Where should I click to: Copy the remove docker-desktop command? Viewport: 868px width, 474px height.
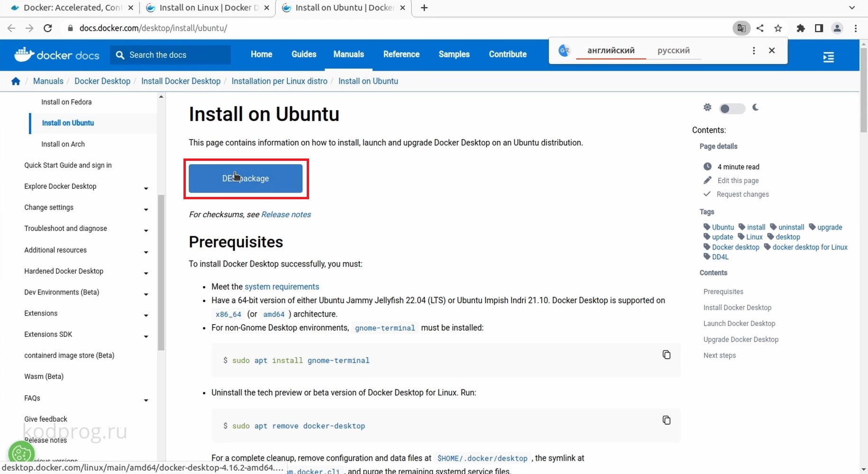point(667,420)
